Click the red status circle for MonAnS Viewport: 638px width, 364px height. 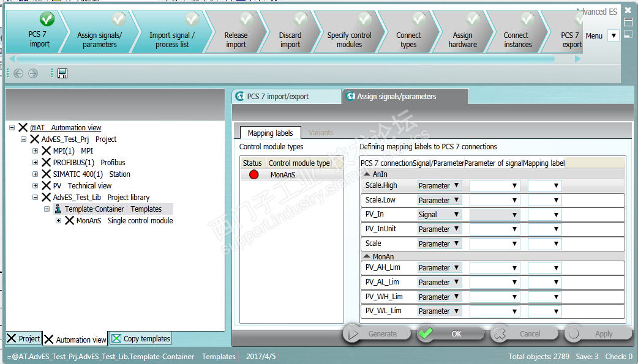click(254, 175)
